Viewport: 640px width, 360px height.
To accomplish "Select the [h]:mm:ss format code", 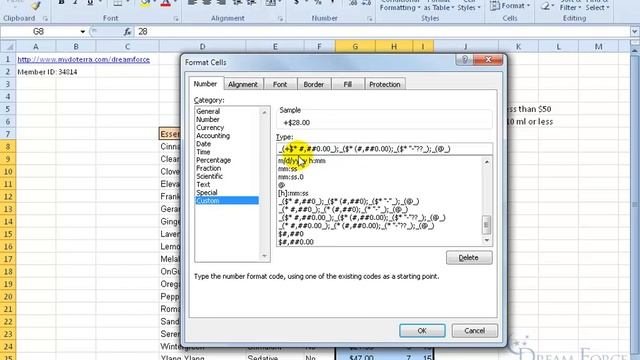I will [x=293, y=193].
